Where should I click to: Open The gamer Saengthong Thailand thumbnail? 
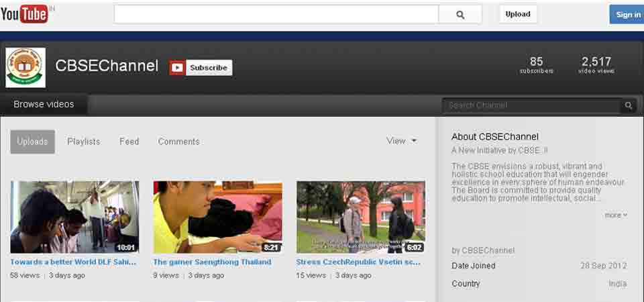217,217
